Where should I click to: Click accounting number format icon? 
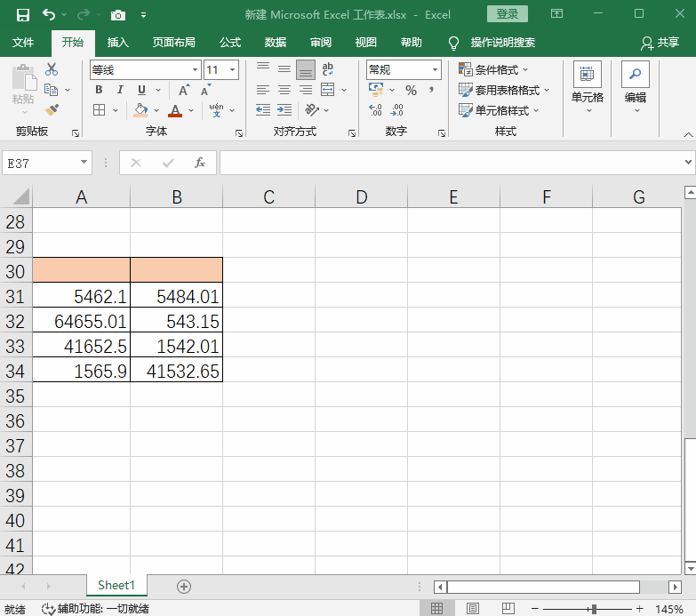tap(376, 90)
